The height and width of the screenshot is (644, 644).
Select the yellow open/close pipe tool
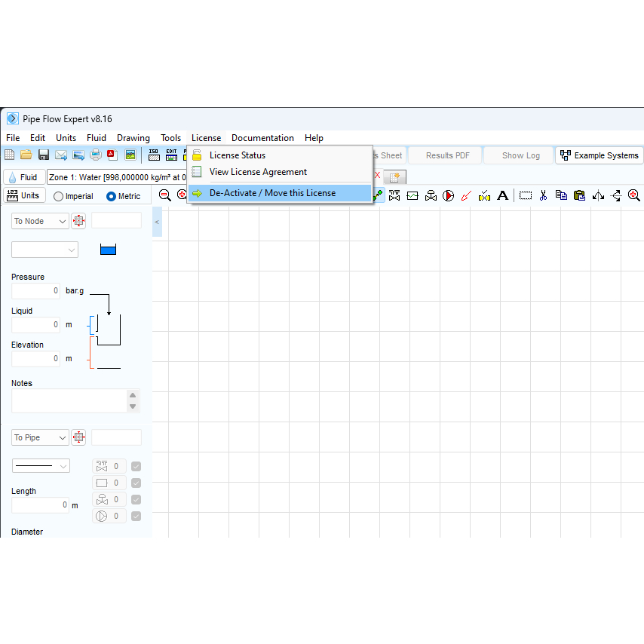[484, 195]
